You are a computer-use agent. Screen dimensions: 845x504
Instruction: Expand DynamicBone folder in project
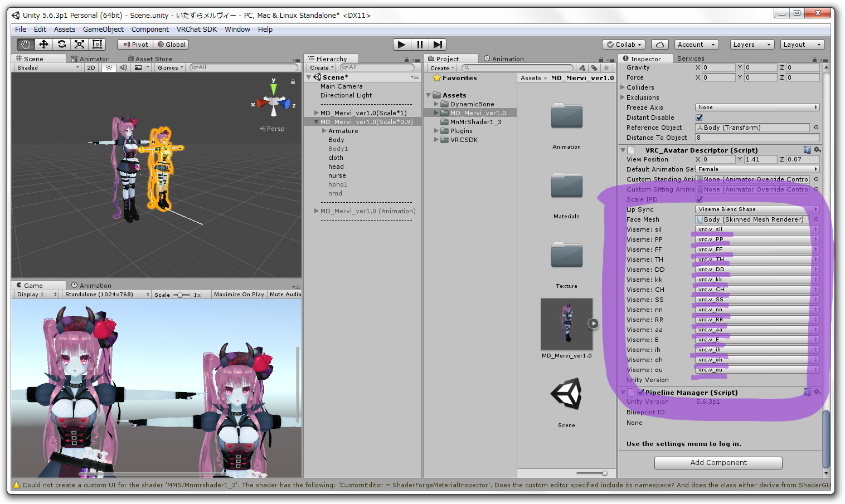tap(436, 104)
